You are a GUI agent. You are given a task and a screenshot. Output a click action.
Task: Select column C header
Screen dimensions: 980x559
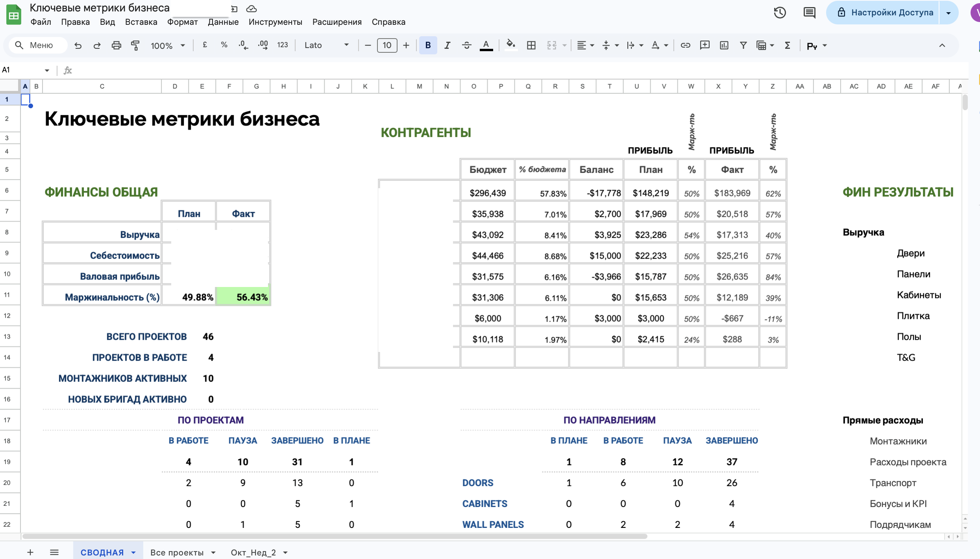click(102, 86)
